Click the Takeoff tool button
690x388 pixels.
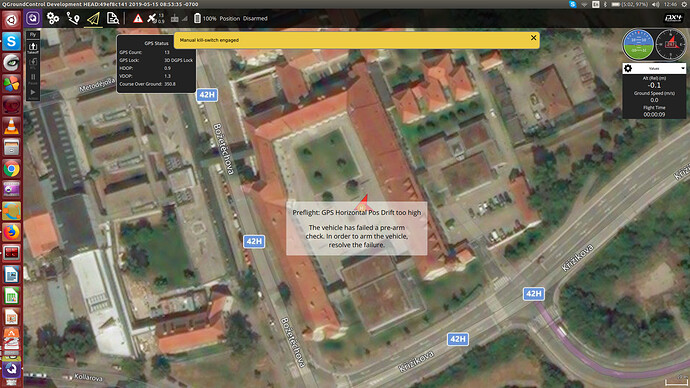tap(33, 48)
